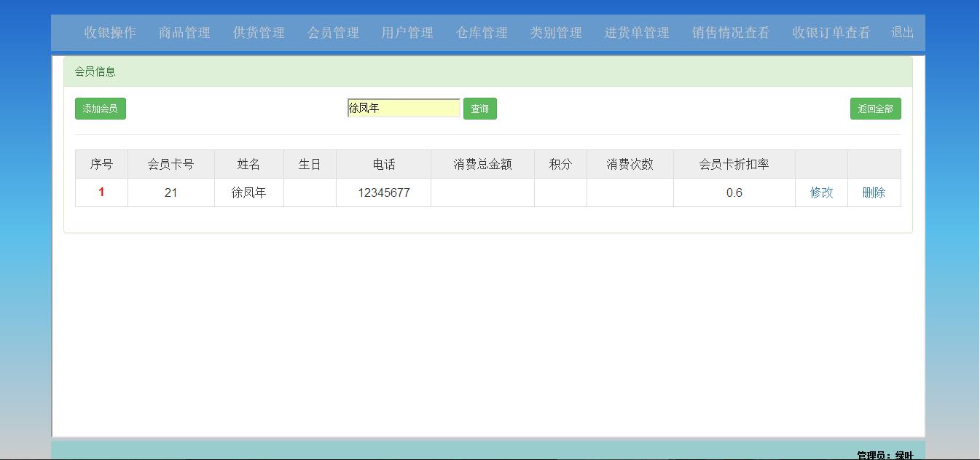The height and width of the screenshot is (460, 980).
Task: Click the red row number 1
Action: 101,192
